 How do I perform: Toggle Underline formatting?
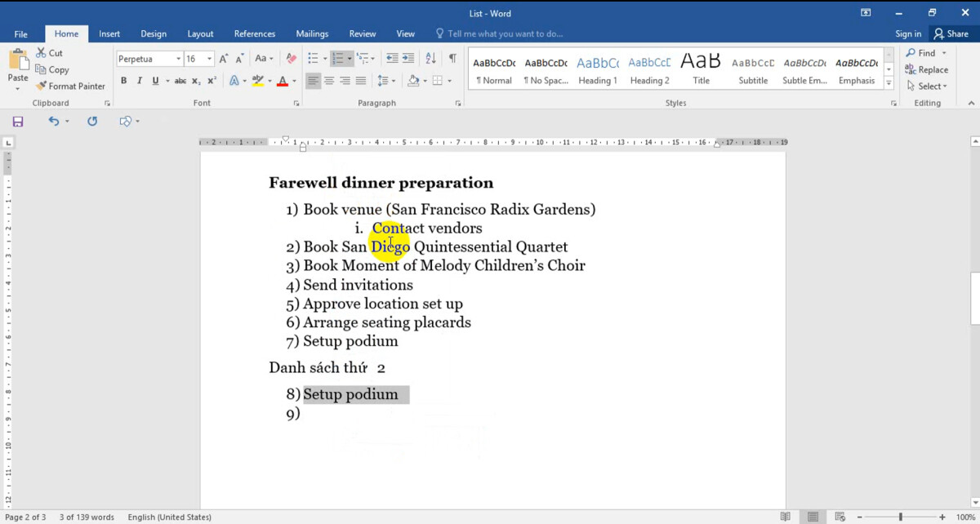pyautogui.click(x=154, y=81)
